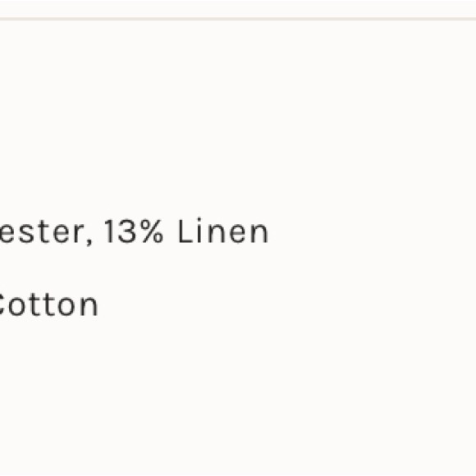The width and height of the screenshot is (476, 476).
Task: Click the horizontal divider line at top
Action: (238, 19)
